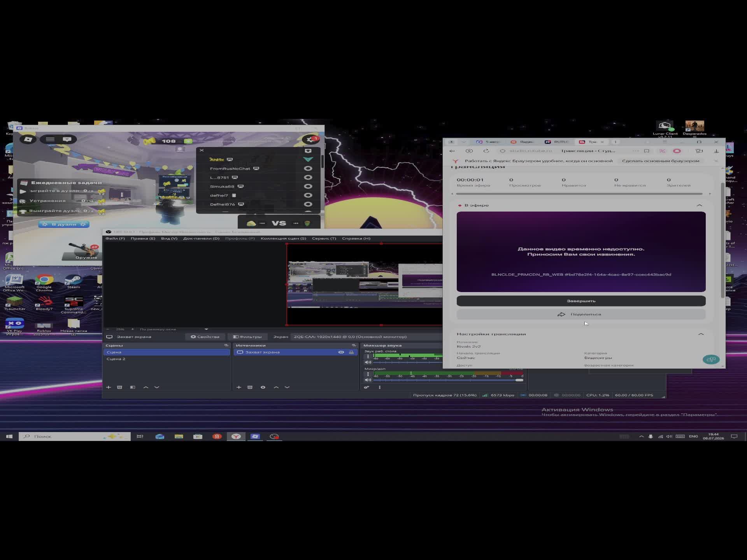
Task: Pop out the Сцены dock panel
Action: click(226, 345)
